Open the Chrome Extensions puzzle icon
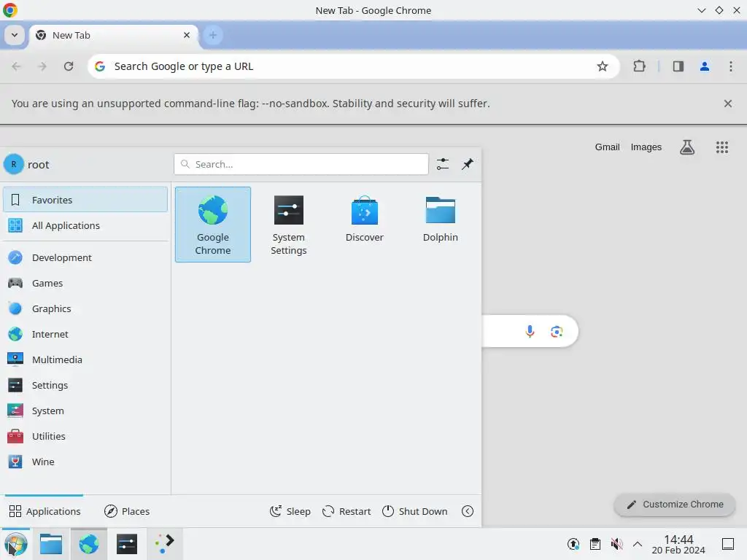This screenshot has width=747, height=560. (x=639, y=66)
